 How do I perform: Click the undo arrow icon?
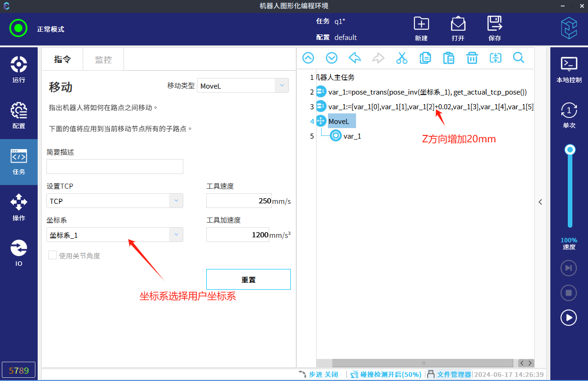click(355, 58)
